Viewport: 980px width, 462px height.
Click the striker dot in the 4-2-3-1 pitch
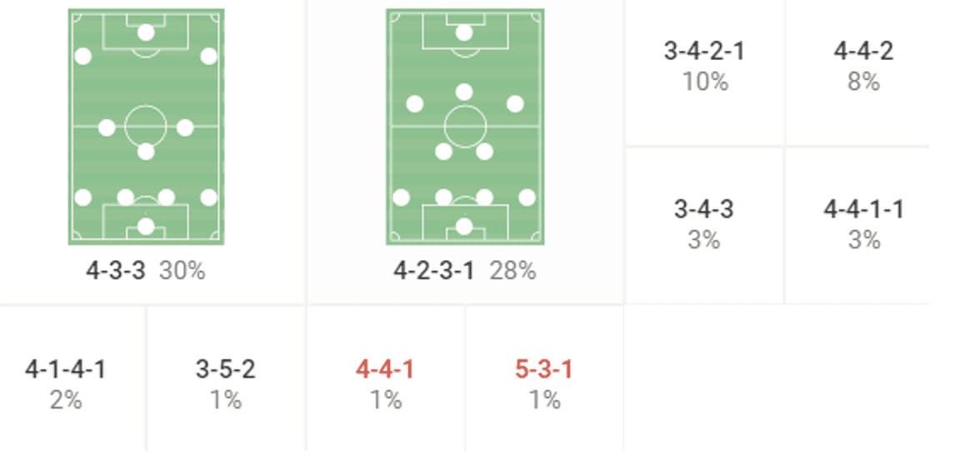pyautogui.click(x=464, y=33)
